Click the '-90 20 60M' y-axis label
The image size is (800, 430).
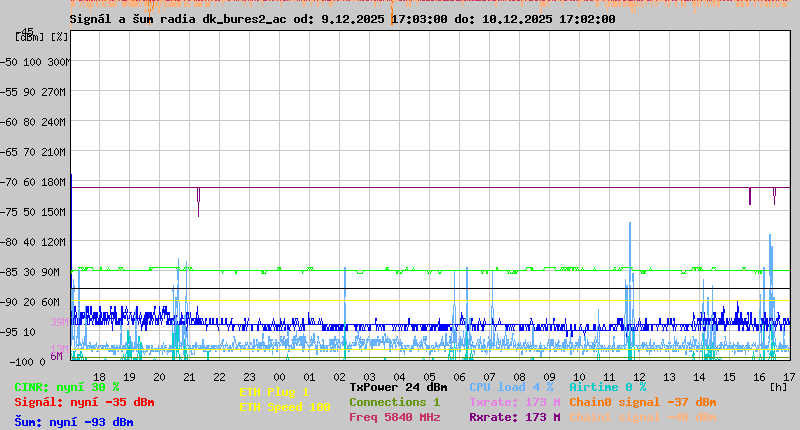tap(30, 302)
